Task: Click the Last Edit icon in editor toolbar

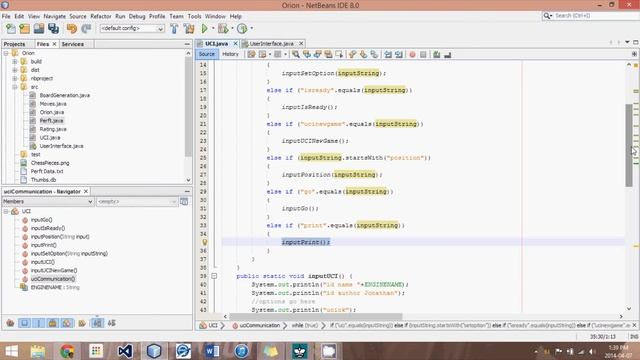Action: point(251,54)
